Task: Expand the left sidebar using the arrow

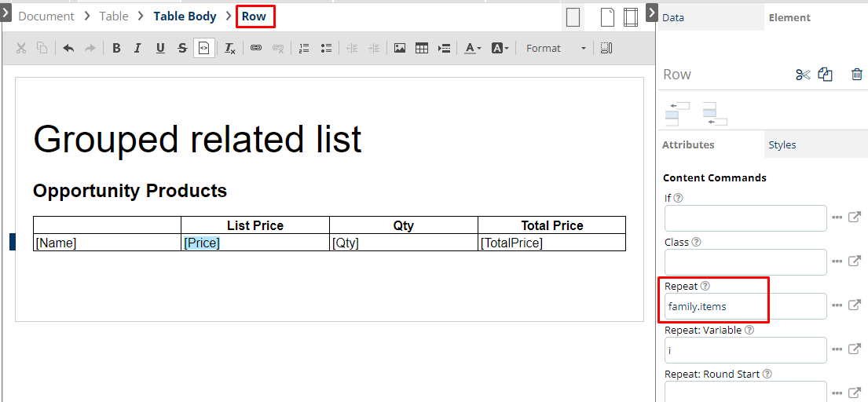Action: [5, 13]
